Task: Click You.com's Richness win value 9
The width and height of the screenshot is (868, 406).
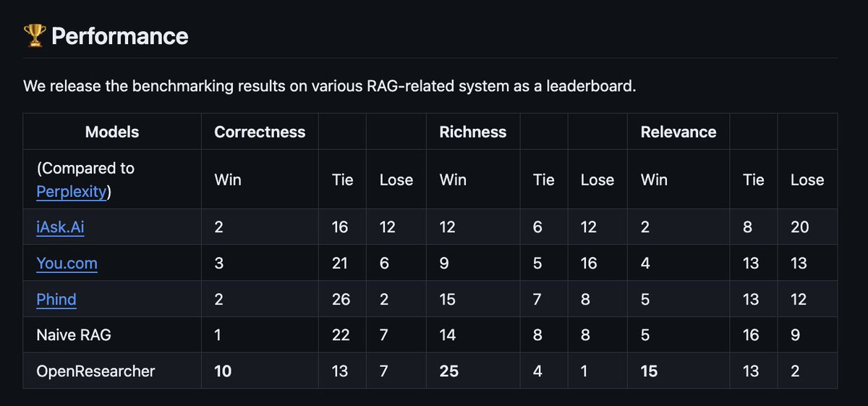Action: pos(444,263)
